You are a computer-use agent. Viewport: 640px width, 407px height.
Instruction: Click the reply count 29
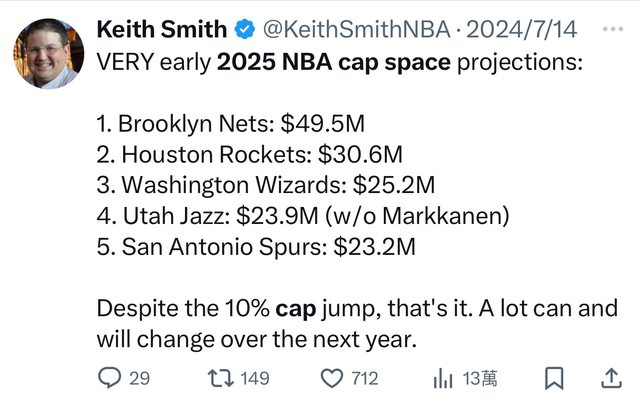(x=139, y=379)
